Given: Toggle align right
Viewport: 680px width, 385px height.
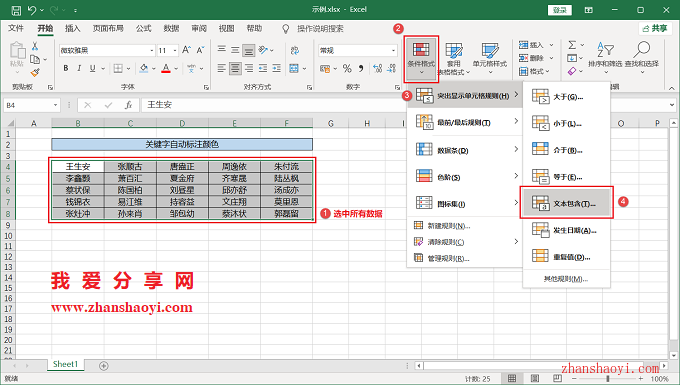Looking at the screenshot, I should pos(249,69).
